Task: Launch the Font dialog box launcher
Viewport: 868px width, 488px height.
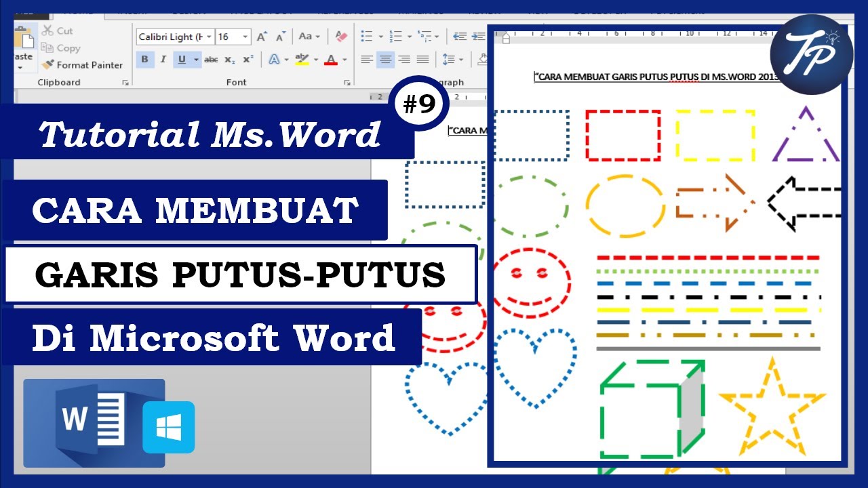Action: pos(347,82)
